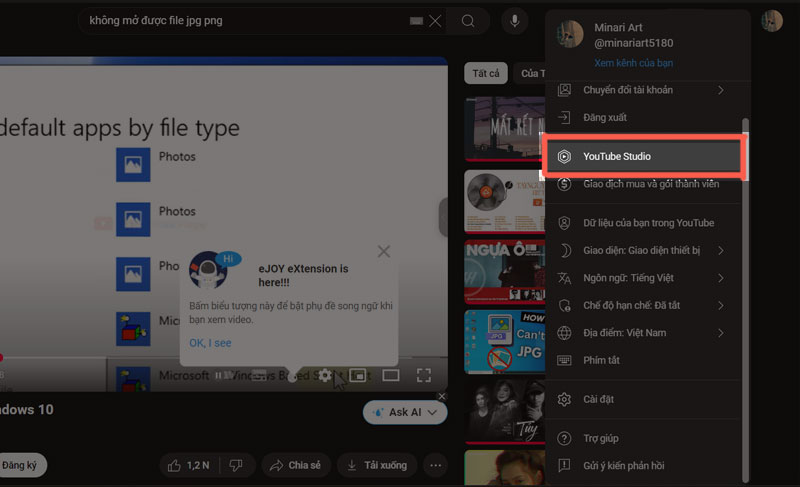Open the Ask AI dropdown button
The image size is (800, 487).
click(405, 413)
